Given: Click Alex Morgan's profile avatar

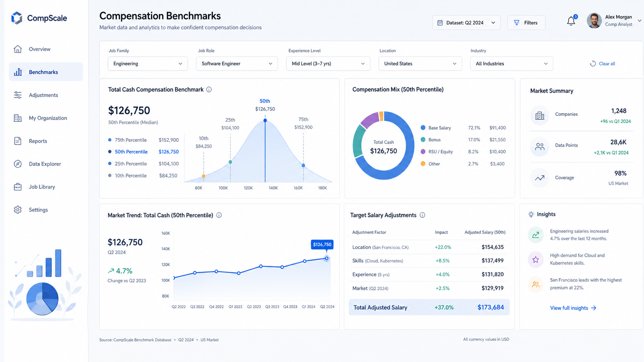Looking at the screenshot, I should click(x=594, y=21).
